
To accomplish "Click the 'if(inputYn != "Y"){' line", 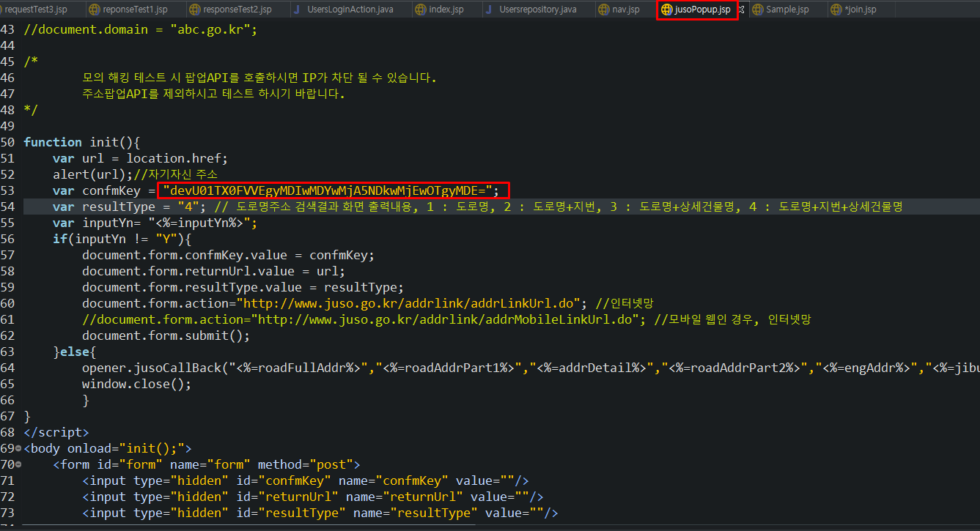I will click(x=122, y=239).
